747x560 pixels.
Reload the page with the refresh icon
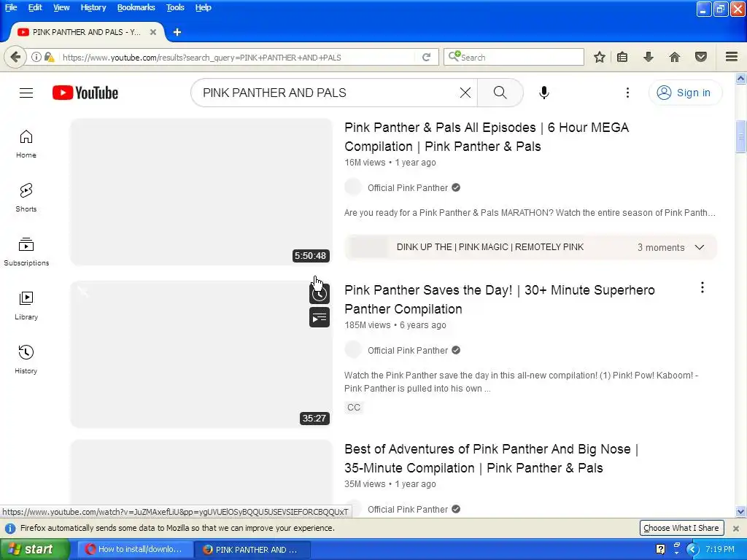[426, 57]
